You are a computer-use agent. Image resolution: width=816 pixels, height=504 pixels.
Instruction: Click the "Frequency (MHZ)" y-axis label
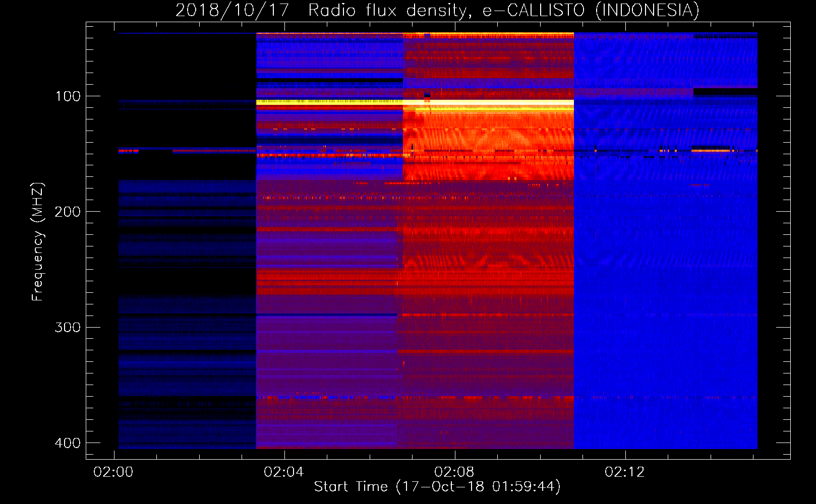pyautogui.click(x=38, y=241)
